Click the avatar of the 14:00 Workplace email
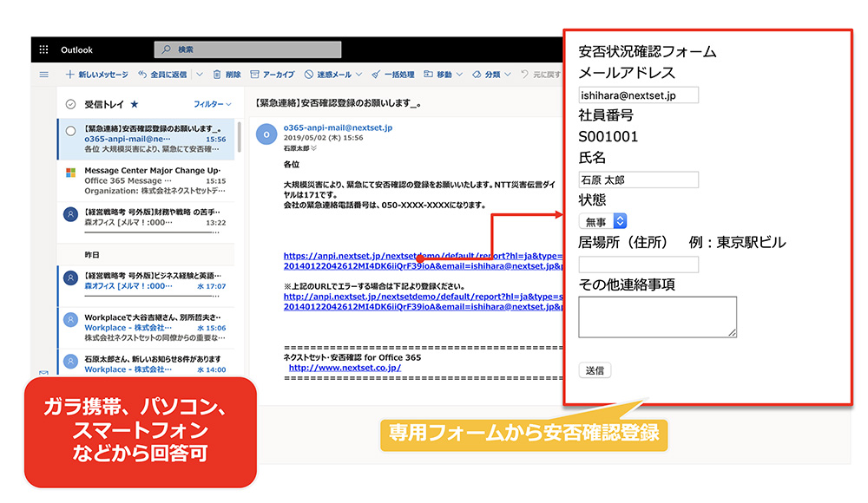 (70, 362)
